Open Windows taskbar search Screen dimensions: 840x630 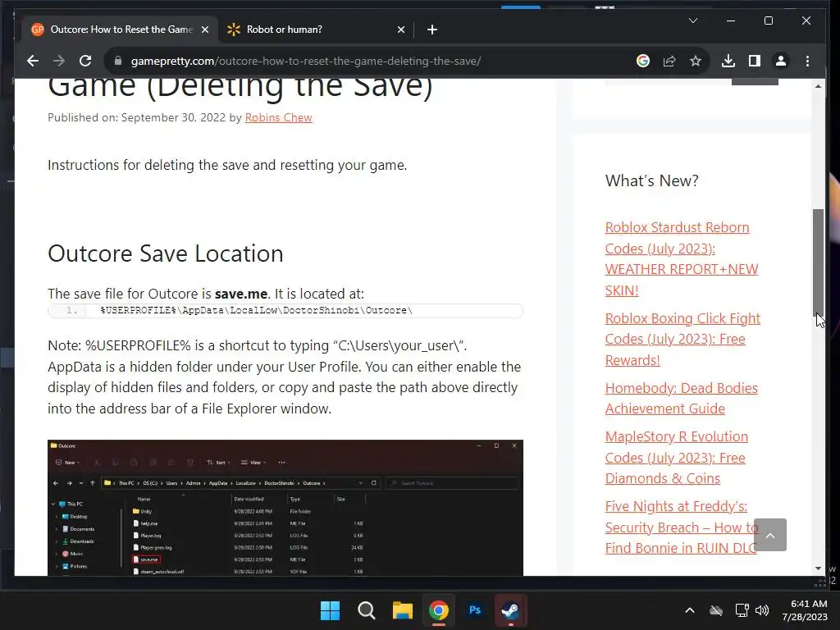point(367,610)
